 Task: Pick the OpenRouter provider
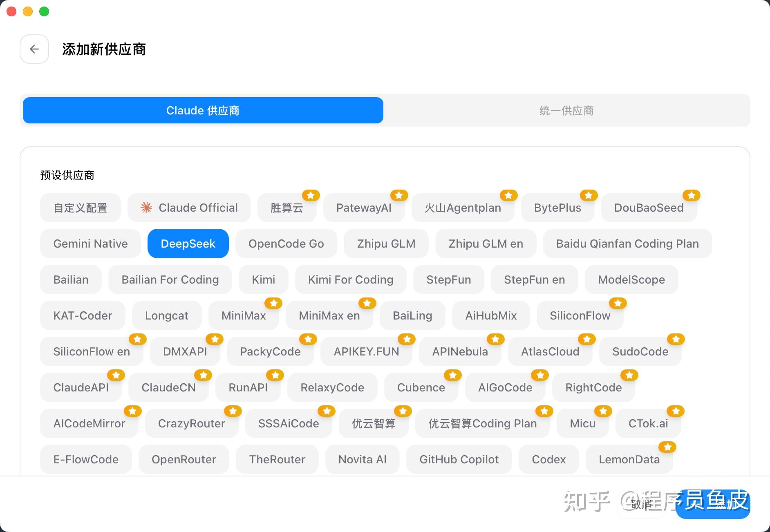pos(184,459)
